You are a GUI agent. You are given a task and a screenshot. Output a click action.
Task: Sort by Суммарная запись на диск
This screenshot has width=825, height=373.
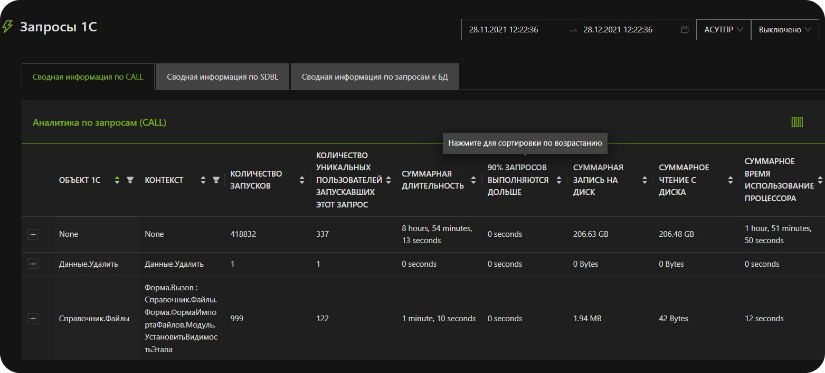(645, 180)
